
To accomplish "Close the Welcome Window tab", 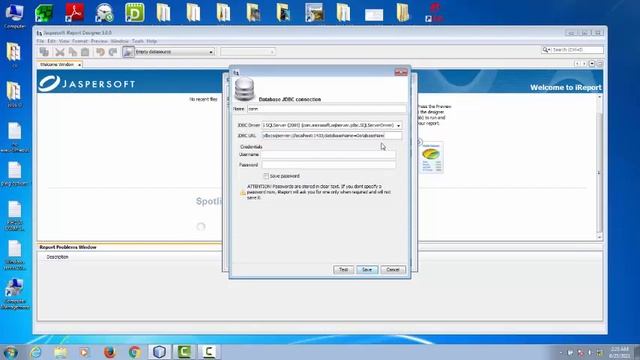I will pos(80,65).
